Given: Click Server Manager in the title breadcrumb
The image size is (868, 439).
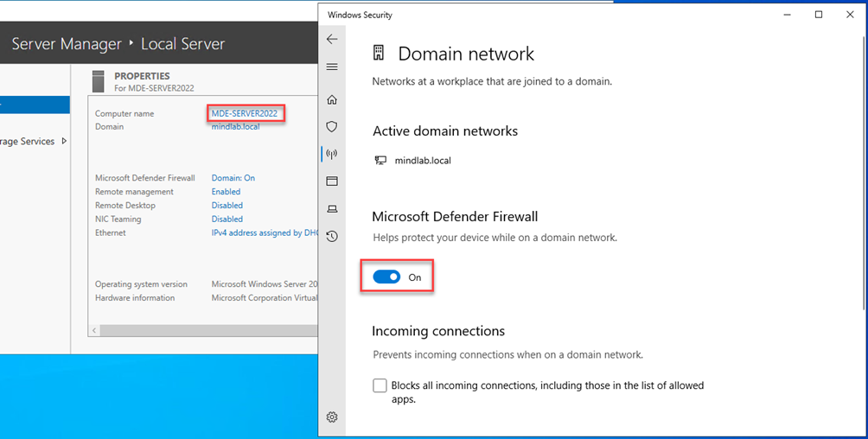Looking at the screenshot, I should tap(67, 44).
